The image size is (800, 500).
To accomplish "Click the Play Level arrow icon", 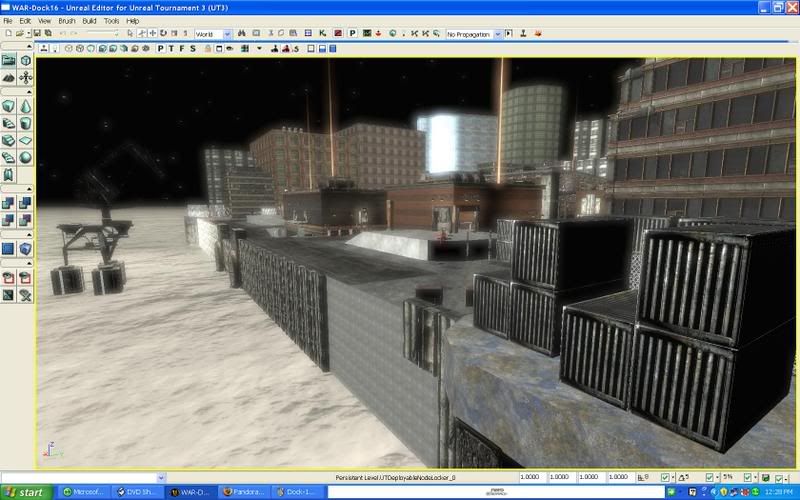I will 508,33.
